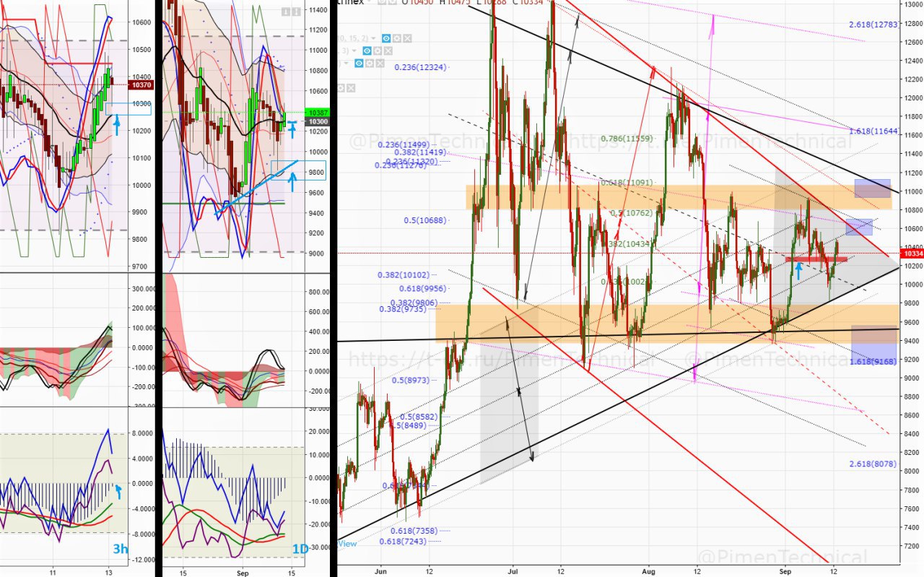Screen dimensions: 924x577
Task: Select Fibonacci label 0.786(11559)
Action: tap(627, 138)
